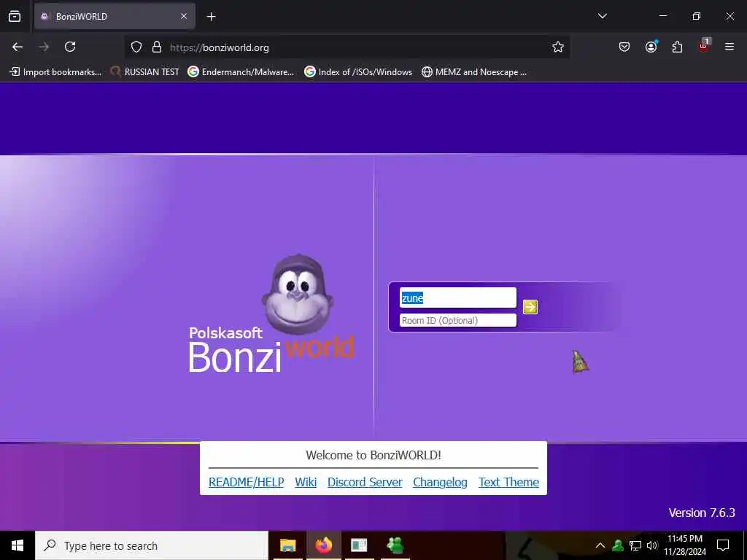Open the volume speaker tray icon

[652, 545]
